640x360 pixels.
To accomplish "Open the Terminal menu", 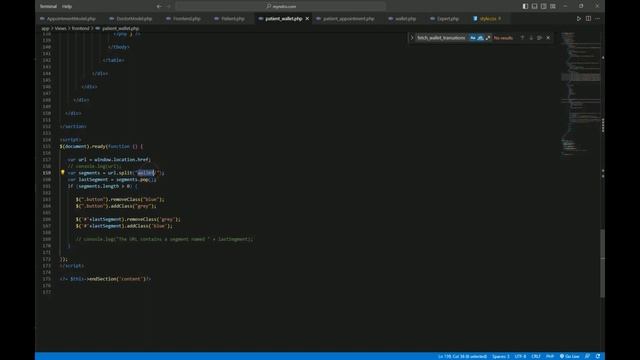I will [x=48, y=7].
